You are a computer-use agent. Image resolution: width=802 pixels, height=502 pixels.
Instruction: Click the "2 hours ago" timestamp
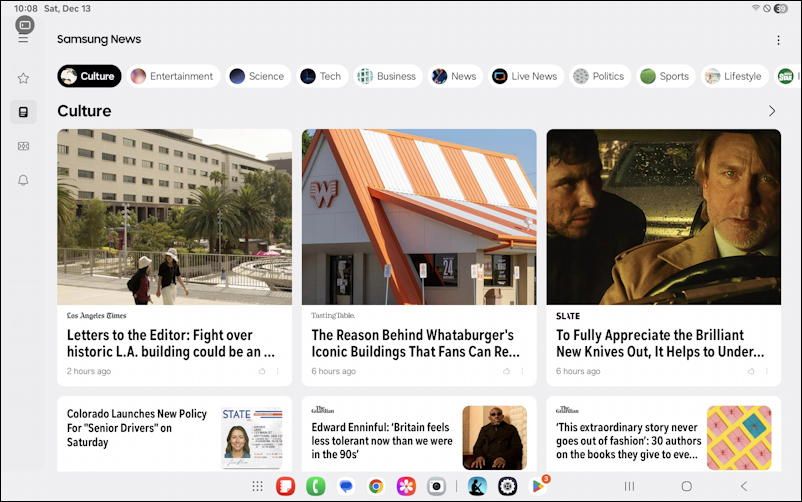(88, 371)
